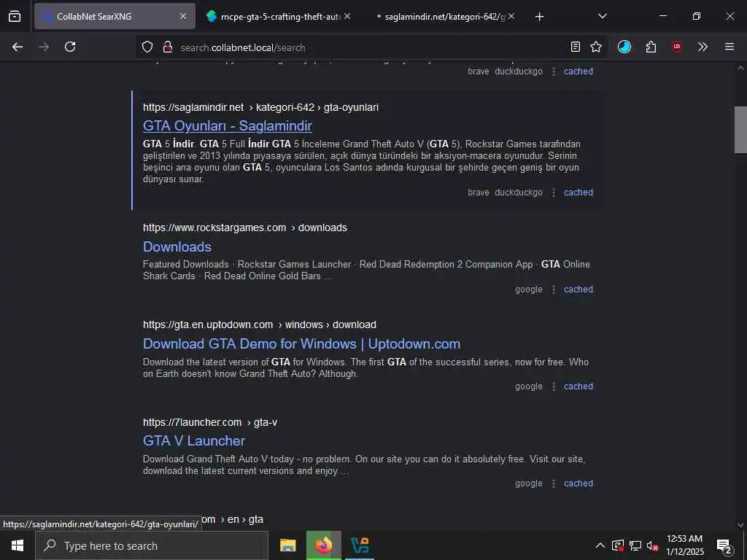Viewport: 747px width, 560px height.
Task: Close the saglamindir.net tab
Action: coord(511,16)
